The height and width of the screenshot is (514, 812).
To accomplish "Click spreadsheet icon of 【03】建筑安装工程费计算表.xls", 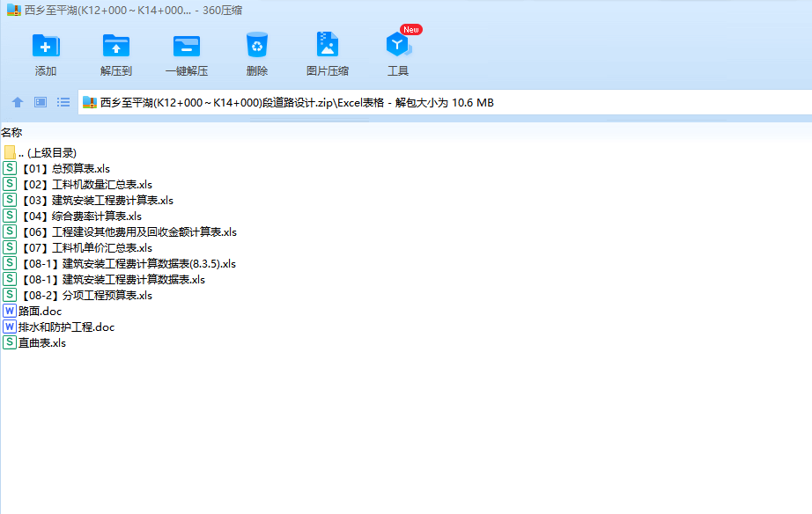I will 10,200.
